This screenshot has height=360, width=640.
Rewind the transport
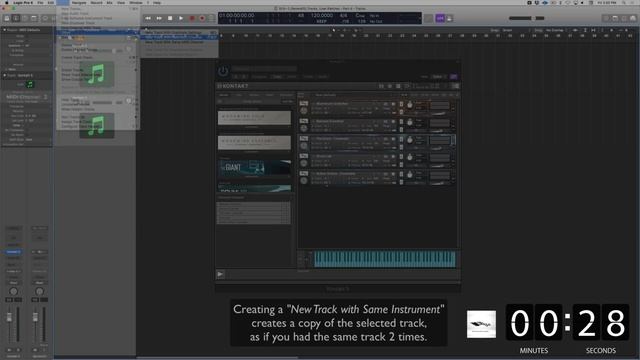point(148,18)
